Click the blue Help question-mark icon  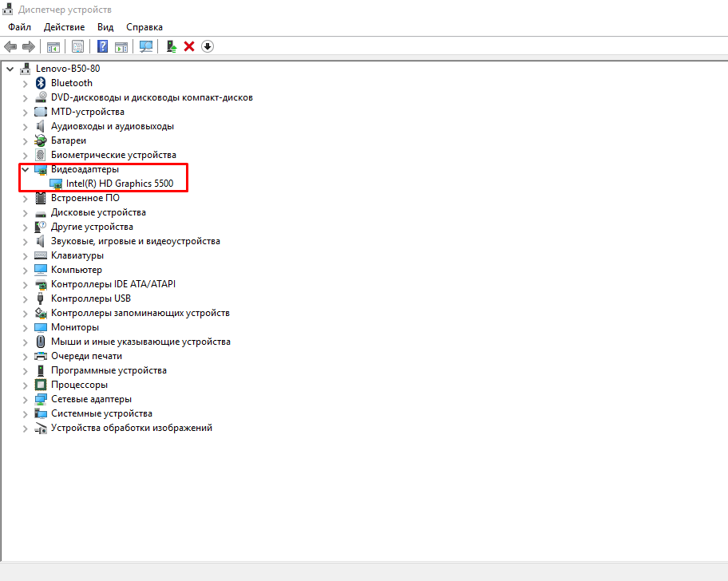click(x=103, y=46)
